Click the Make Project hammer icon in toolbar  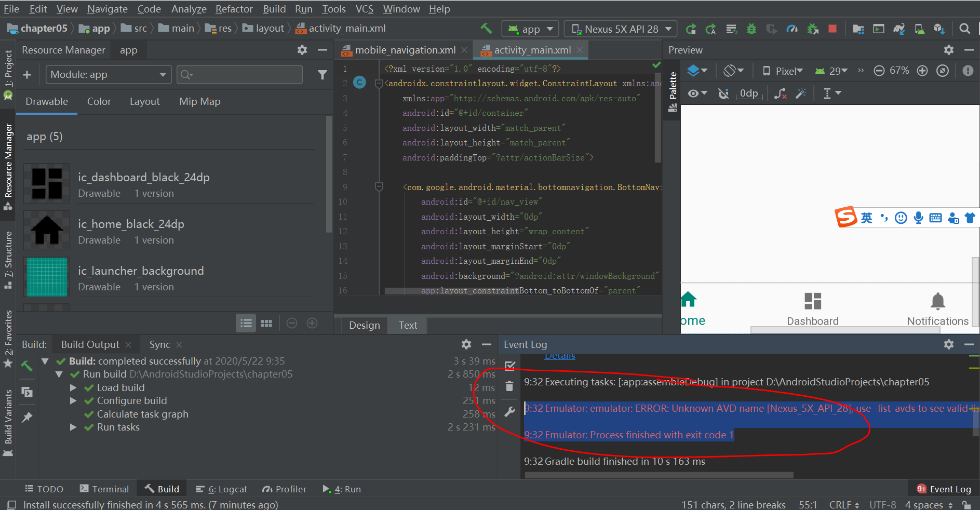click(486, 29)
